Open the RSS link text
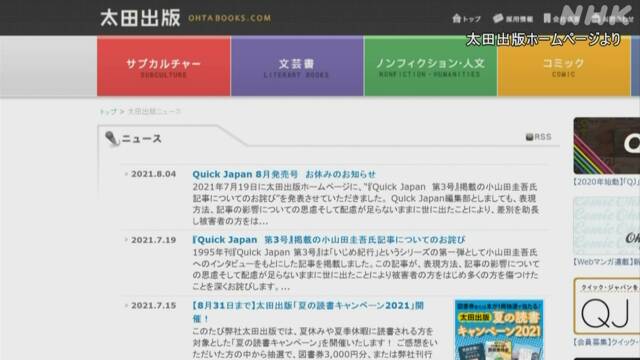Viewport: 640px width, 360px height. tap(543, 137)
